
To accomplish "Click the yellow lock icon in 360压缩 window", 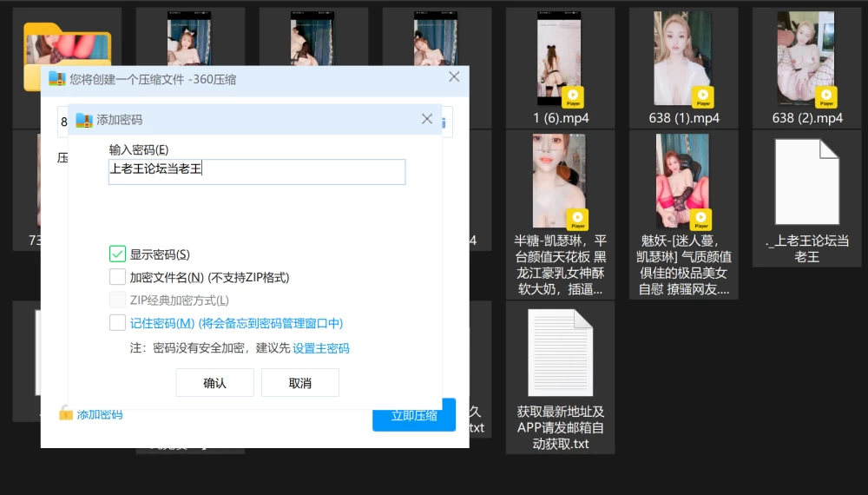I will 66,413.
